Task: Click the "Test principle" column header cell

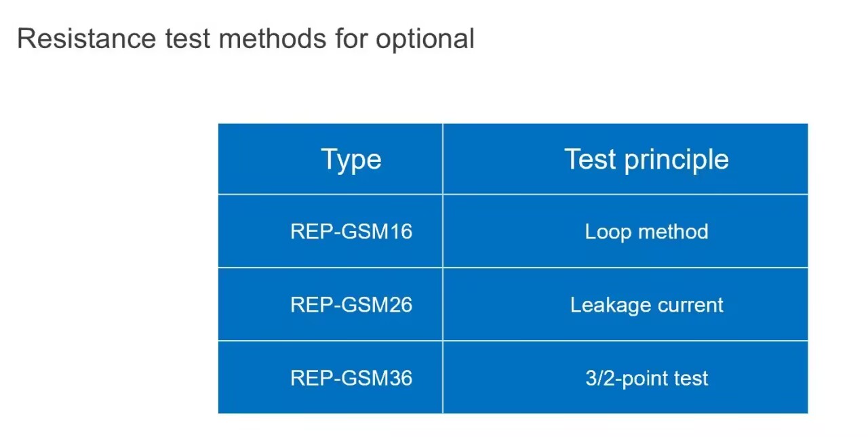Action: (x=625, y=159)
